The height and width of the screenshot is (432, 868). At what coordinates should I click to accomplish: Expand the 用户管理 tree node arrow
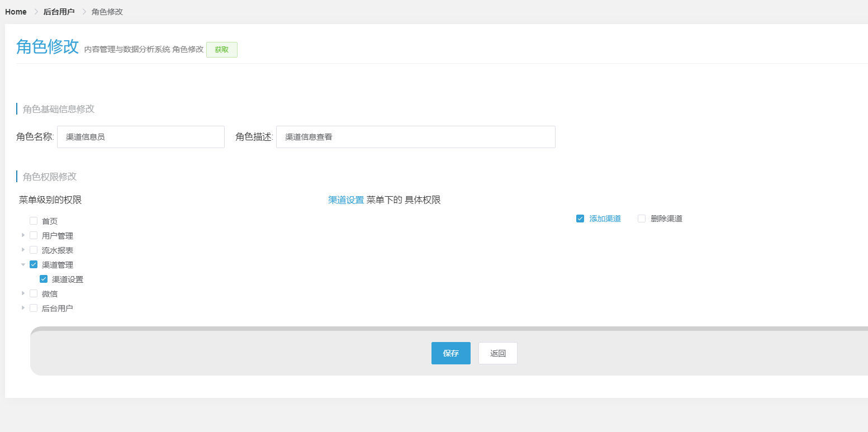tap(23, 235)
